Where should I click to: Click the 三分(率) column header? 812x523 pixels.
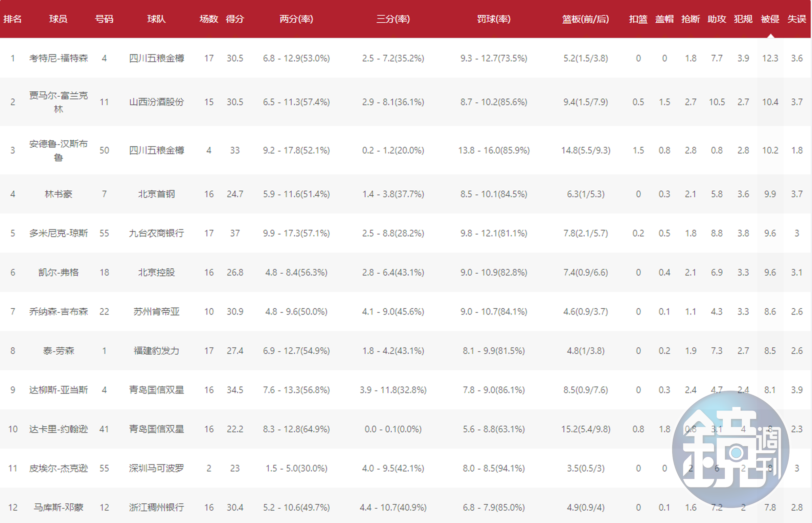click(x=393, y=19)
